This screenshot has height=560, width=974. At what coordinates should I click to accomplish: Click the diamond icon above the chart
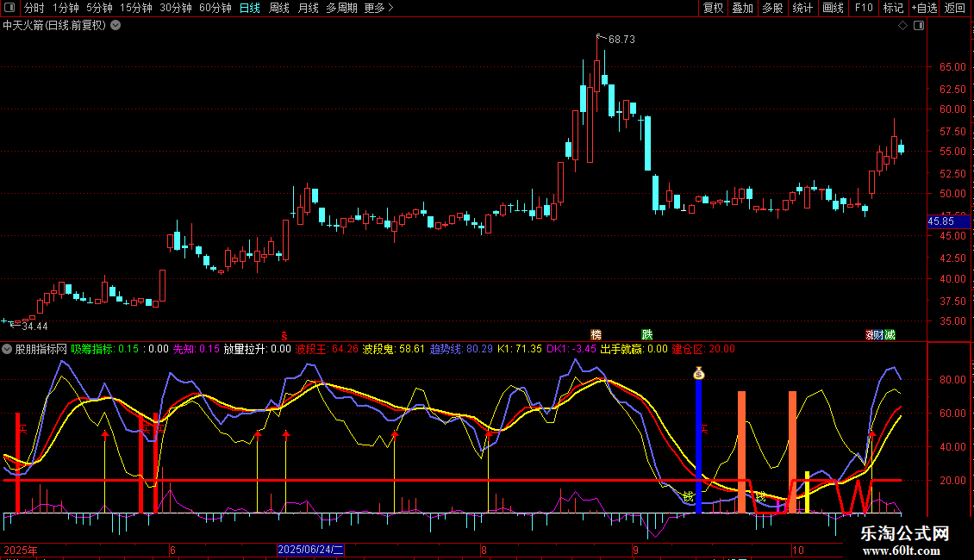point(903,26)
